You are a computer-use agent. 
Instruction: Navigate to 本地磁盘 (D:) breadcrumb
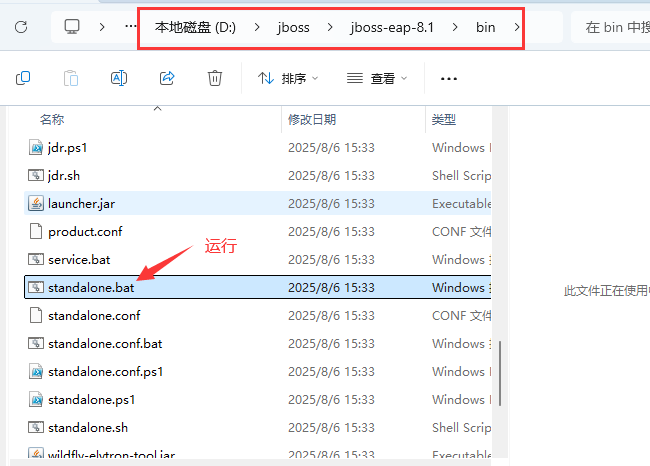coord(195,27)
